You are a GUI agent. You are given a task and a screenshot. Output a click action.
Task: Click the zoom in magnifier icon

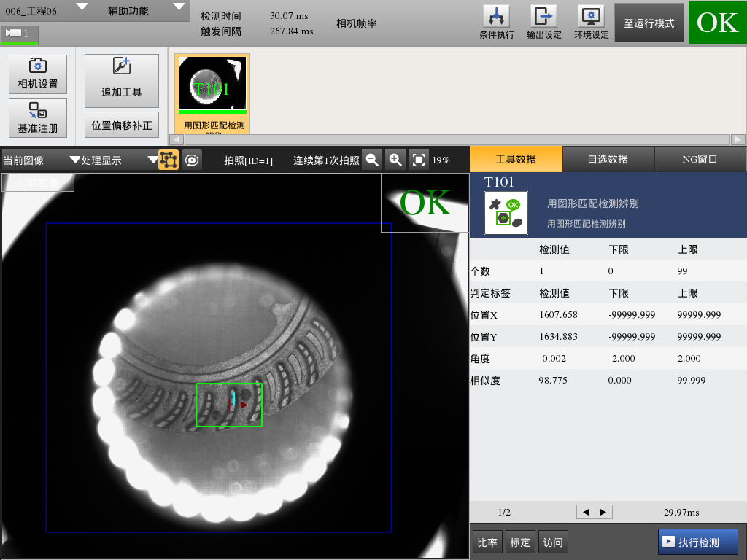(x=395, y=160)
